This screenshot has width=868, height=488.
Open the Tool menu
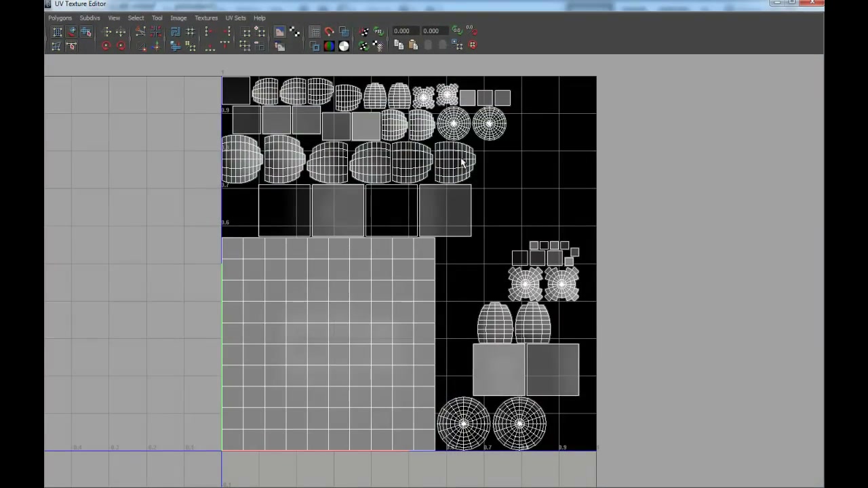[x=157, y=18]
